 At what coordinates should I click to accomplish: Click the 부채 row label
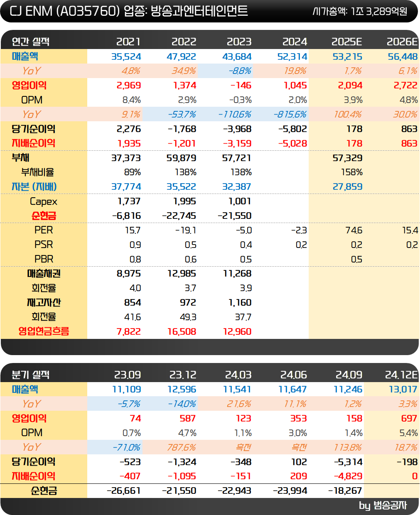click(20, 158)
